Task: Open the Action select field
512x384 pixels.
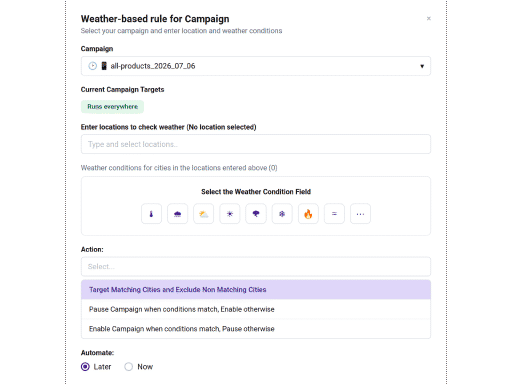Action: (x=256, y=266)
